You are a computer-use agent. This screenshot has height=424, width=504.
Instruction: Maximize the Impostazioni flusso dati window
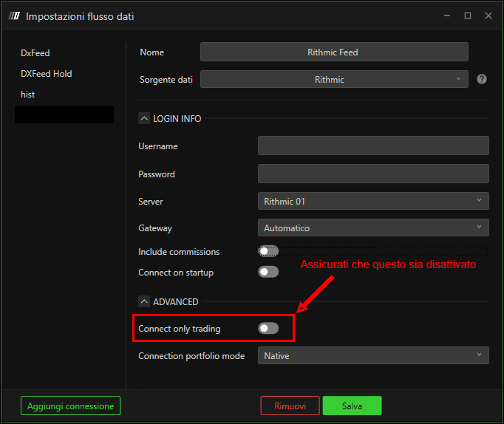[x=468, y=16]
